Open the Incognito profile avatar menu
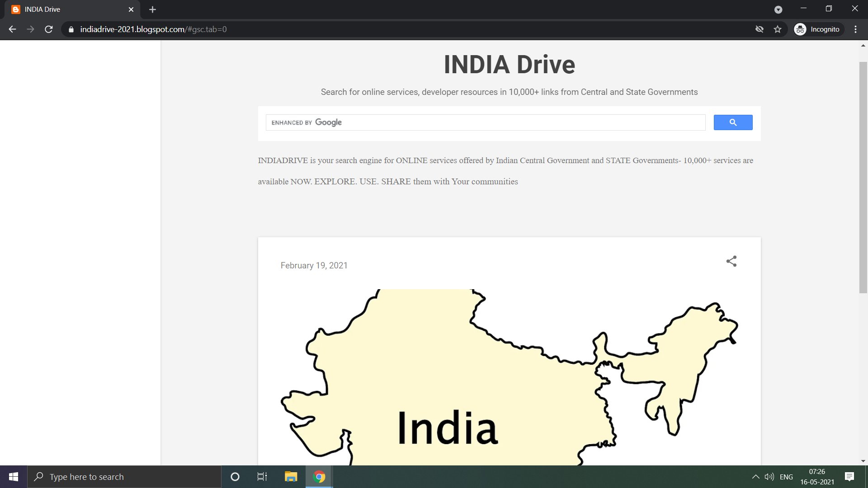868x488 pixels. [800, 29]
